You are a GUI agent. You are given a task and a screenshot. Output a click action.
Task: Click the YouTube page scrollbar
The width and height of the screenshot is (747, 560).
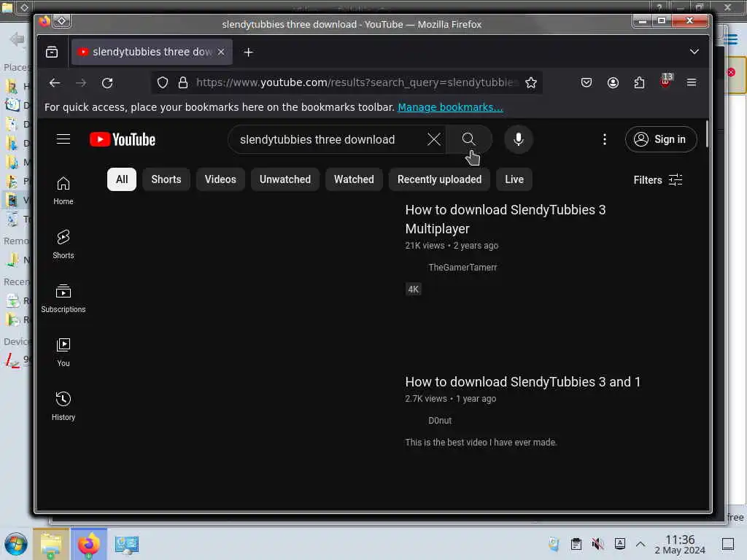[706, 134]
